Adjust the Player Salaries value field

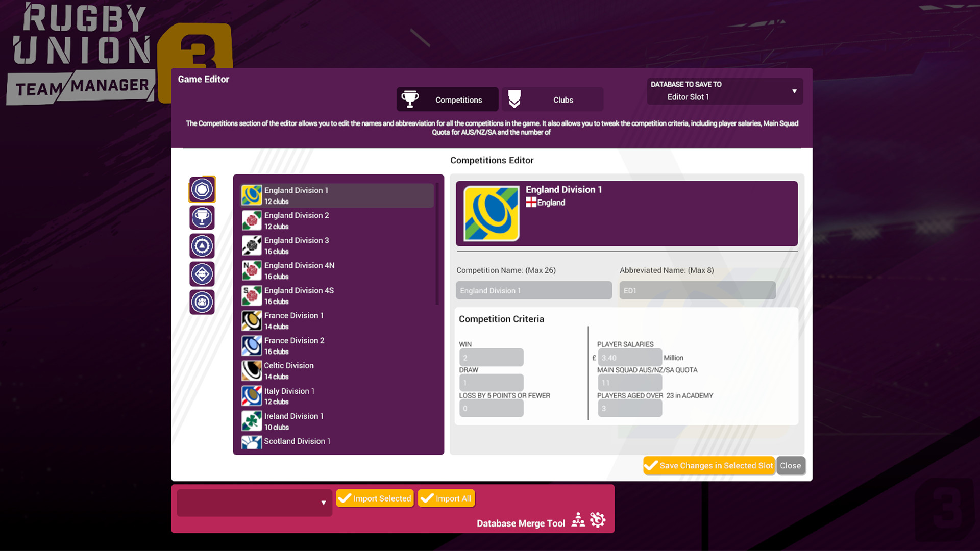pos(629,357)
